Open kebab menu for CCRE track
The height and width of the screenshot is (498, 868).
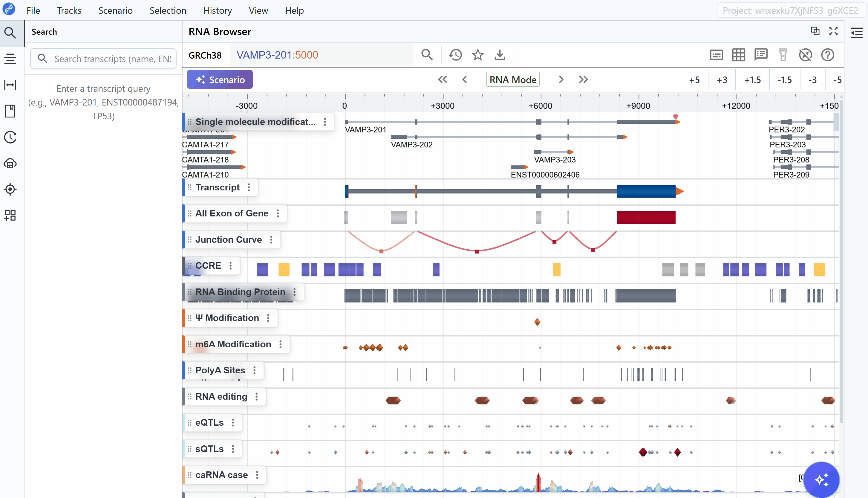click(230, 265)
